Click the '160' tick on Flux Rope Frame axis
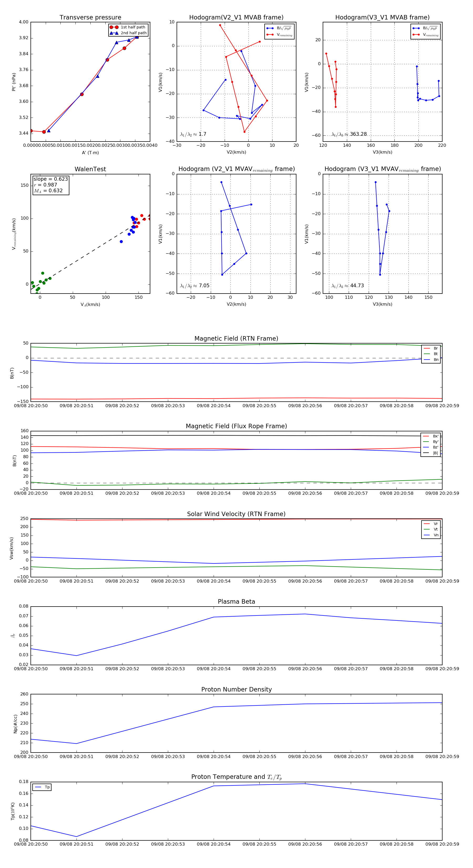The image size is (473, 868). 25,431
